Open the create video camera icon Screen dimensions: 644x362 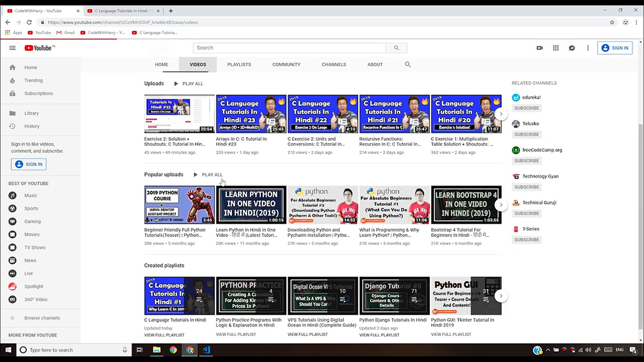540,48
